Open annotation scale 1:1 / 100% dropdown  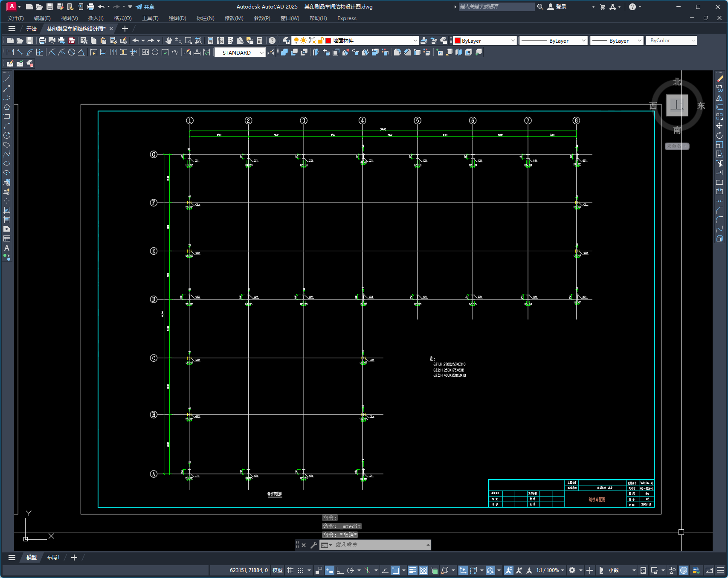pyautogui.click(x=550, y=570)
